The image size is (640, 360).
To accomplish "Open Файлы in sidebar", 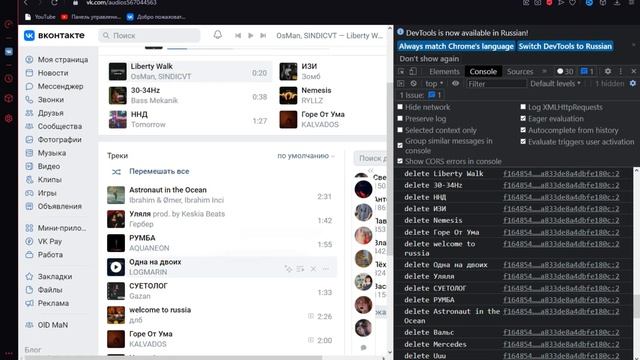I will coord(44,290).
